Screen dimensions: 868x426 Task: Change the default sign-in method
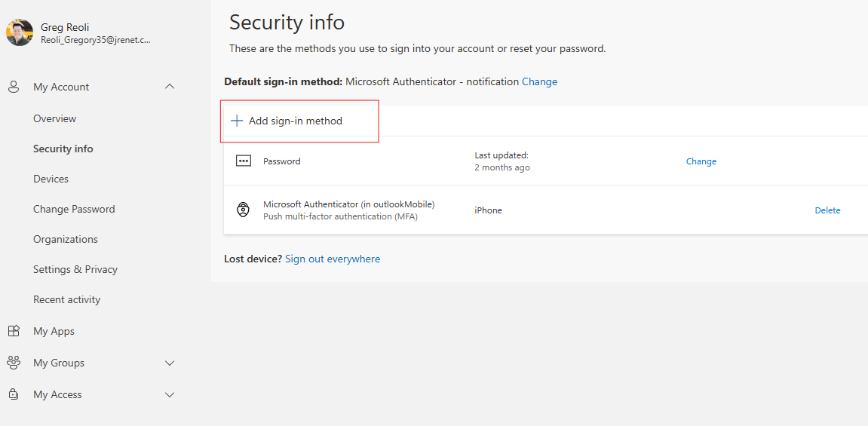[539, 81]
